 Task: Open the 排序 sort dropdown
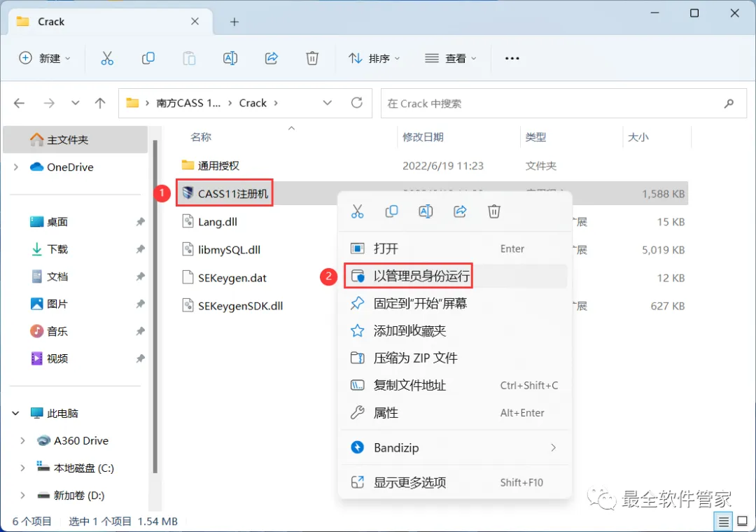pyautogui.click(x=374, y=58)
